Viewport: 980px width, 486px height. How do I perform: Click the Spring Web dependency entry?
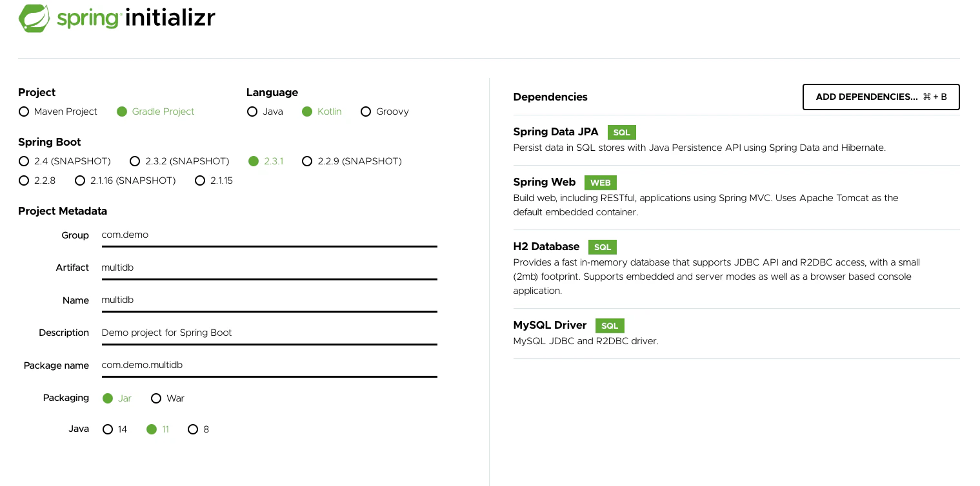736,197
